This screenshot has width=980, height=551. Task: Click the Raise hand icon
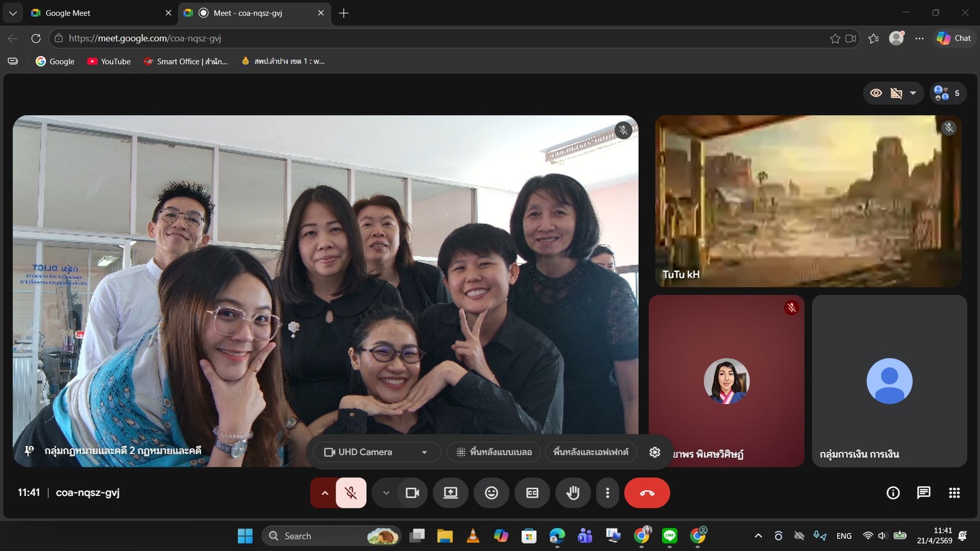tap(573, 493)
